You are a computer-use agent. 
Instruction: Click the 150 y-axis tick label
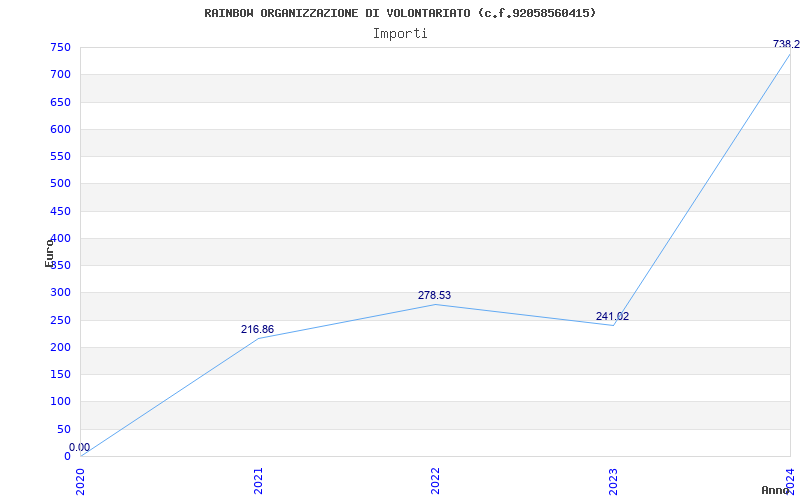coord(60,374)
